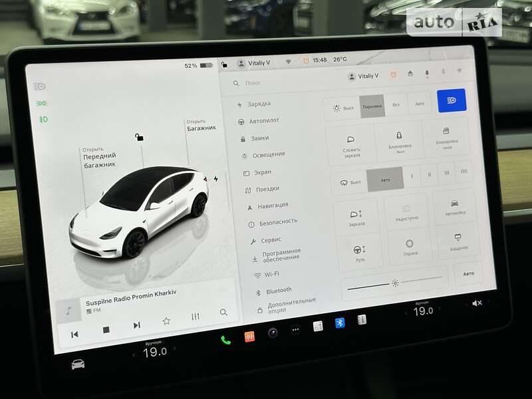Tap the HomeLink garage icon
The height and width of the screenshot is (399, 532).
[x=410, y=74]
